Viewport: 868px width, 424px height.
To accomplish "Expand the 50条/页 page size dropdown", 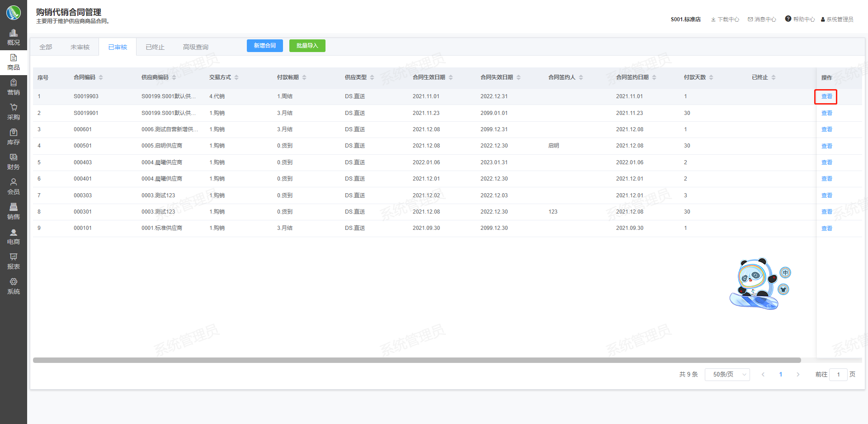I will (x=727, y=375).
